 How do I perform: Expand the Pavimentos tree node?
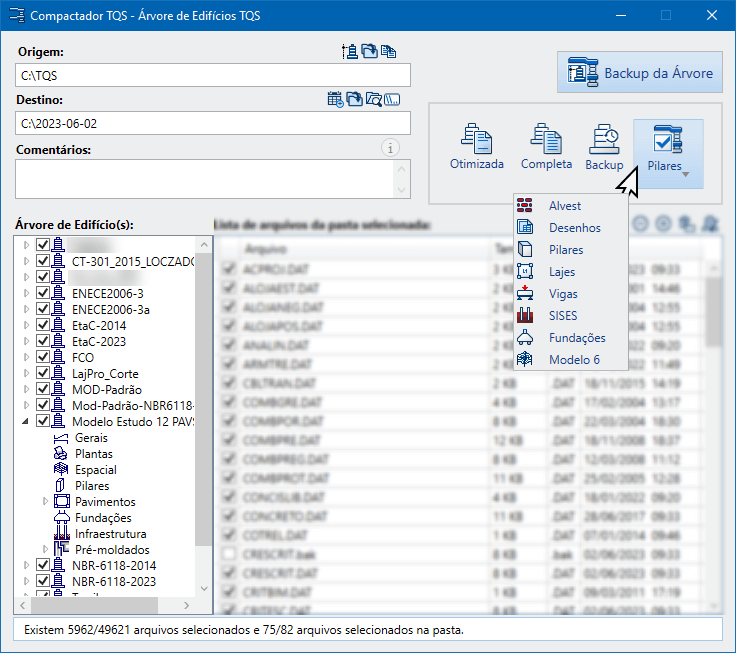tap(45, 502)
